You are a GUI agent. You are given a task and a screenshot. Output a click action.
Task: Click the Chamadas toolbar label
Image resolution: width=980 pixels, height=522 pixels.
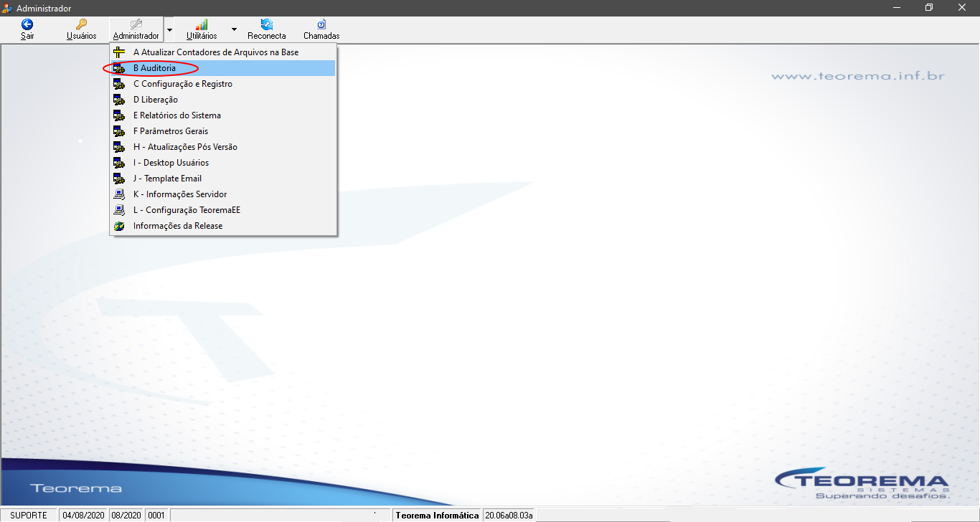[x=321, y=36]
